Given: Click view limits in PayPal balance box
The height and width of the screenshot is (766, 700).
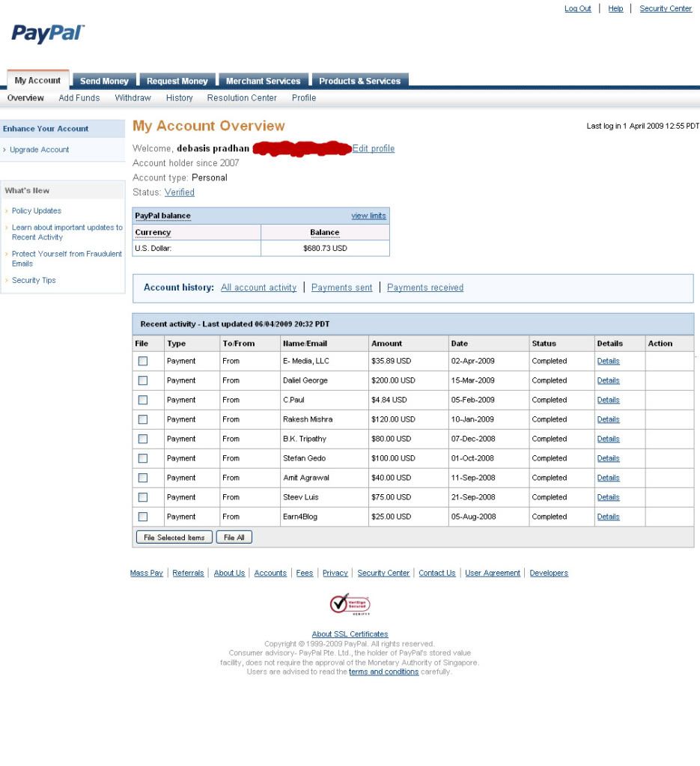Looking at the screenshot, I should point(368,216).
